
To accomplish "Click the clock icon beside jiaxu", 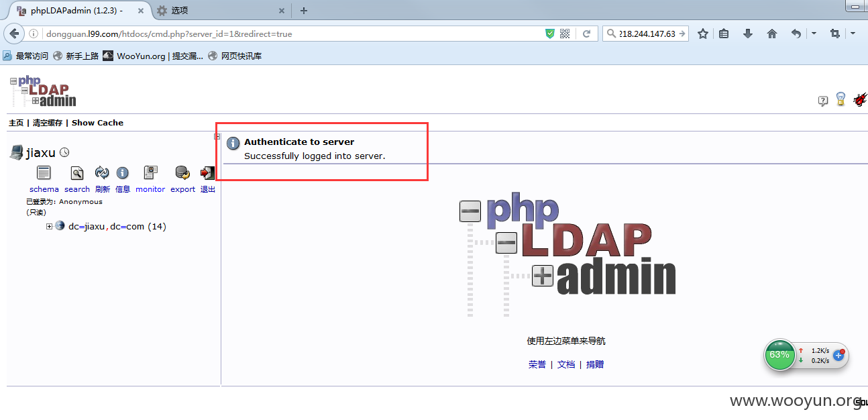I will pos(64,152).
